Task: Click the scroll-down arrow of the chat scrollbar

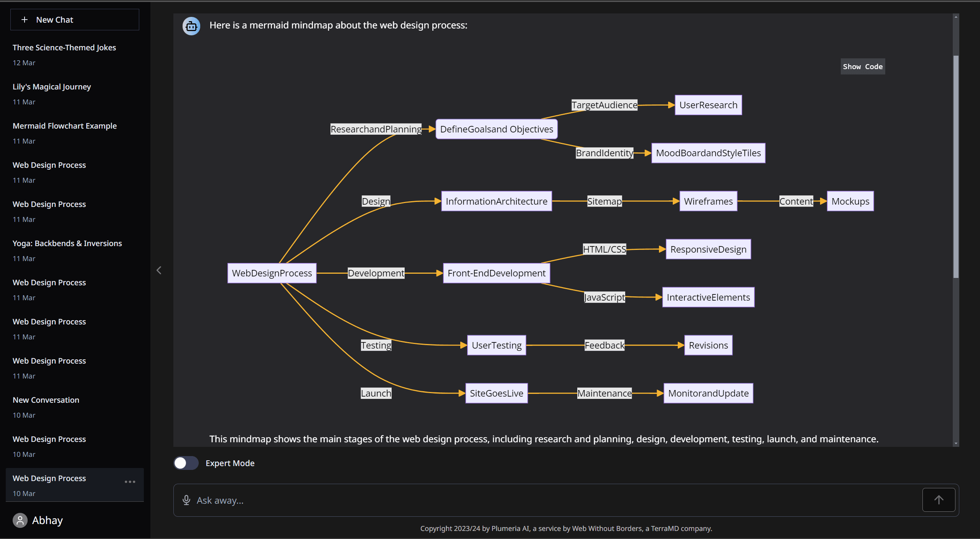Action: coord(956,443)
